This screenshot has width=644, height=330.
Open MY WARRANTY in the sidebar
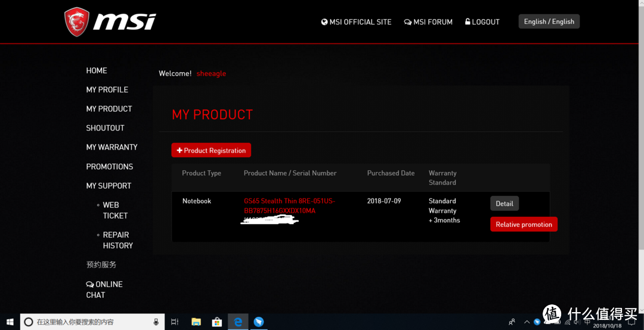click(x=112, y=147)
